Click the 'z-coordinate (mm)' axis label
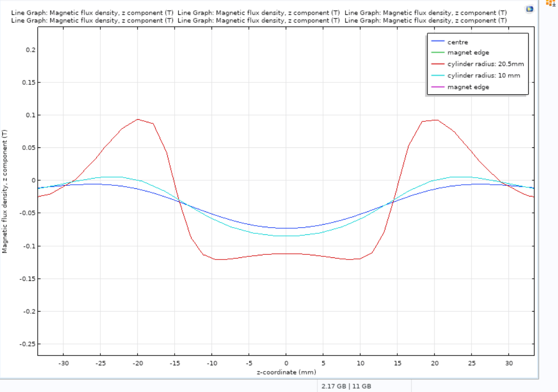This screenshot has width=558, height=392. pyautogui.click(x=286, y=372)
